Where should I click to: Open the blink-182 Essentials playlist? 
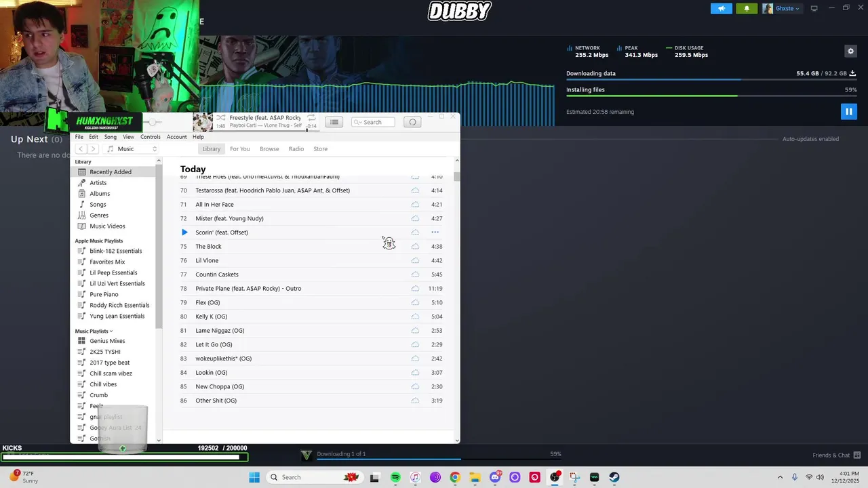coord(115,251)
